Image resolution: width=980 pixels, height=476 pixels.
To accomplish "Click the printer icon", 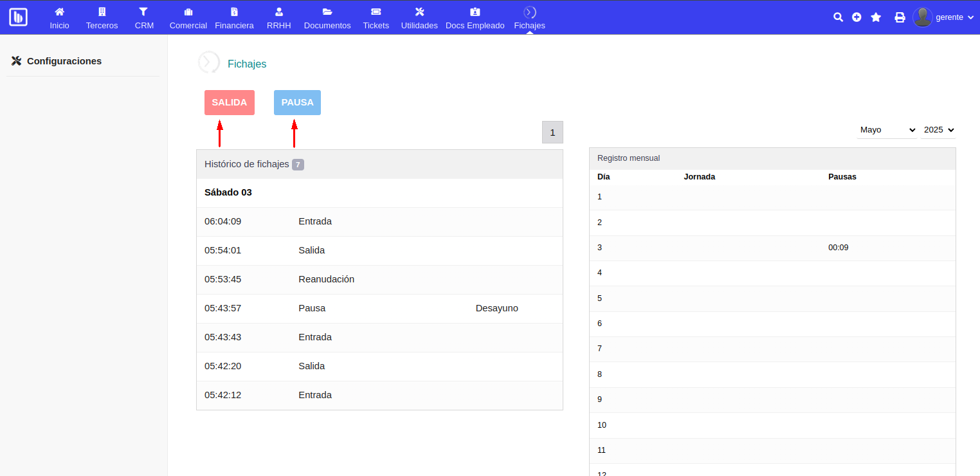I will point(900,17).
